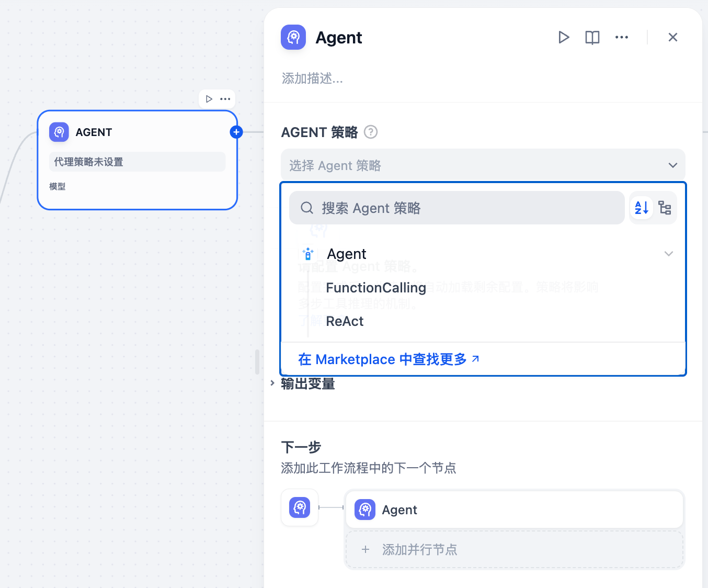Click the agent strategy not set label
This screenshot has height=588, width=708.
[138, 162]
